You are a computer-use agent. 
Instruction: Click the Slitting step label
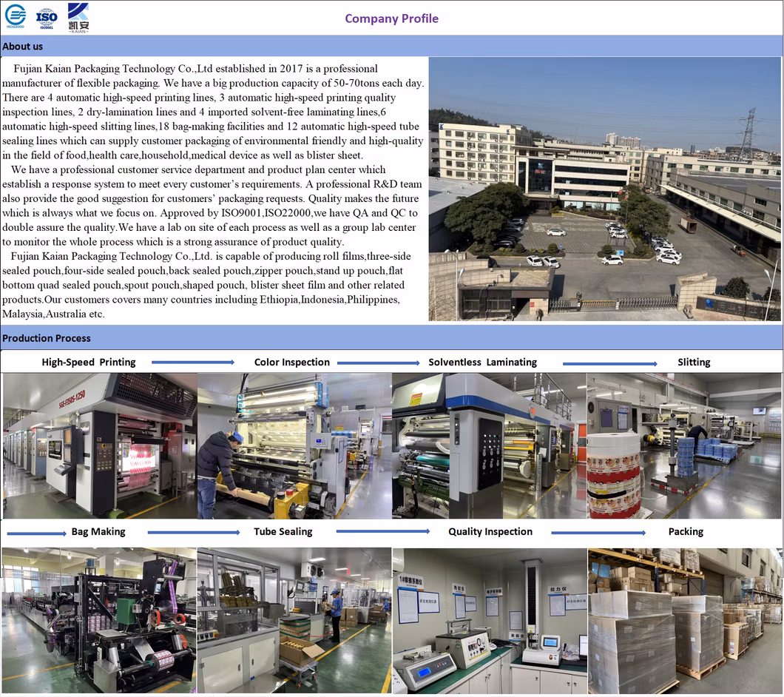coord(694,363)
